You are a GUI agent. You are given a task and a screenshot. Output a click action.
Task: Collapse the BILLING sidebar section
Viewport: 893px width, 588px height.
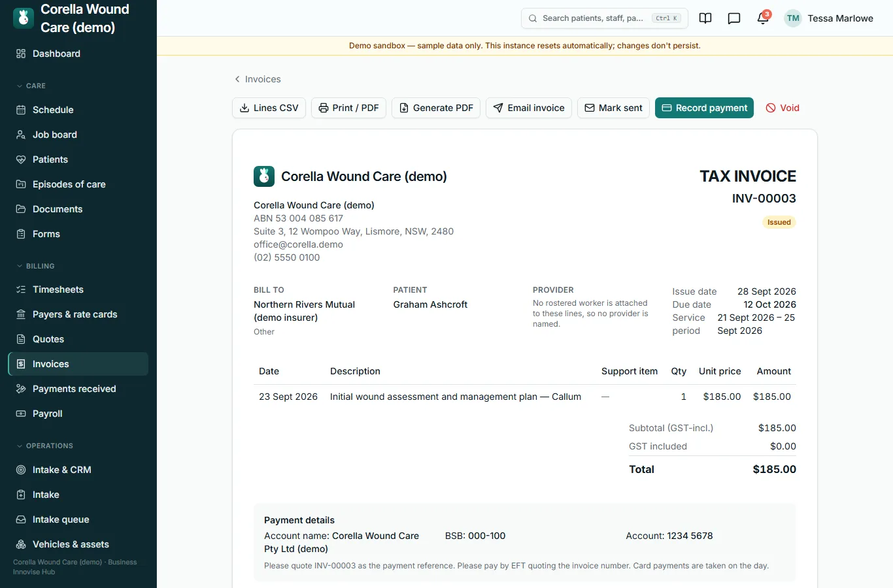point(35,266)
